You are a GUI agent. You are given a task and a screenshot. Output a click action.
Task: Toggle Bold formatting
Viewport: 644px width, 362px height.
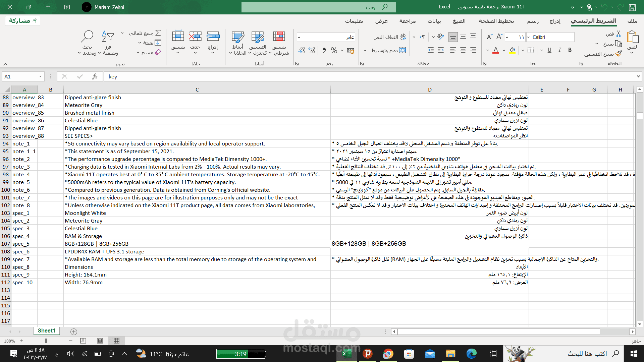pyautogui.click(x=570, y=50)
